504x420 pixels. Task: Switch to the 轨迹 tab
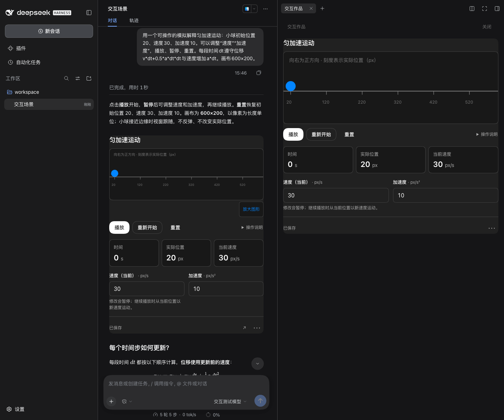(x=134, y=21)
